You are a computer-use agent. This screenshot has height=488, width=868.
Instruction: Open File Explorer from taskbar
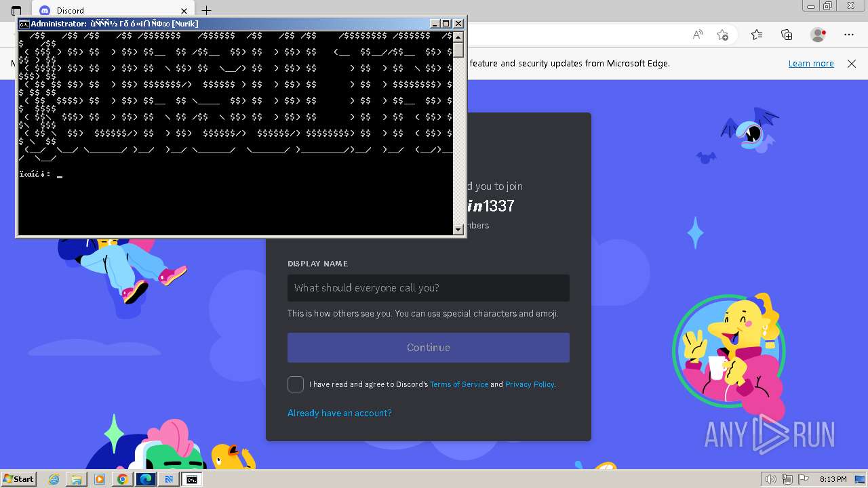pos(77,479)
